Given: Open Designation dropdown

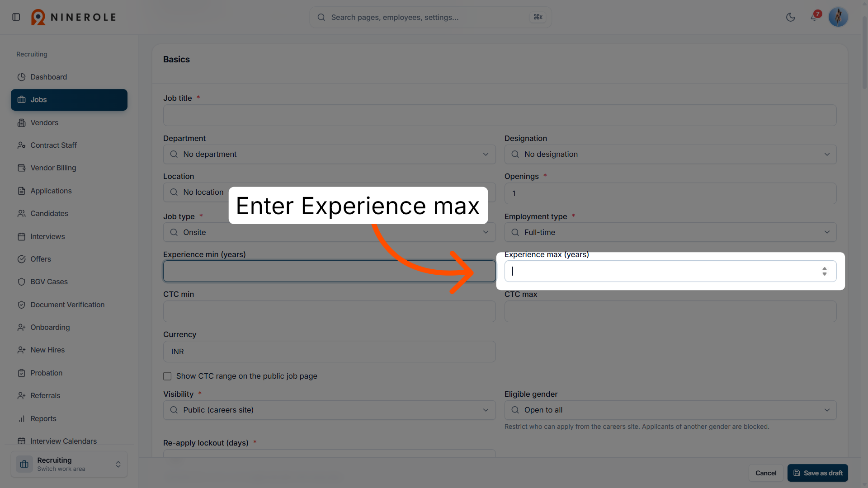Looking at the screenshot, I should pos(670,154).
